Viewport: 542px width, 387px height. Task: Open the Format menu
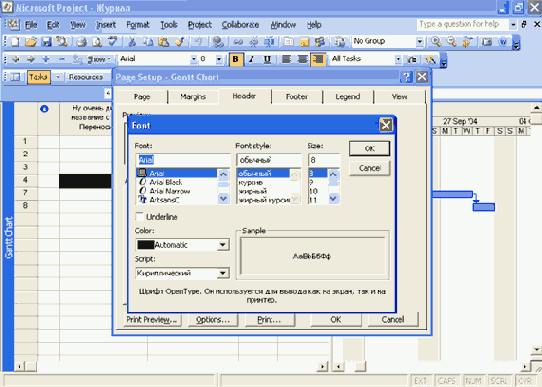pyautogui.click(x=138, y=25)
